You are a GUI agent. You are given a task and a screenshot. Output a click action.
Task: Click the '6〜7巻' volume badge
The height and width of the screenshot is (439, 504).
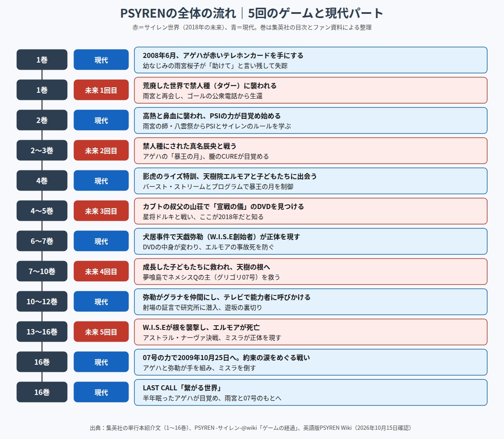coord(42,241)
